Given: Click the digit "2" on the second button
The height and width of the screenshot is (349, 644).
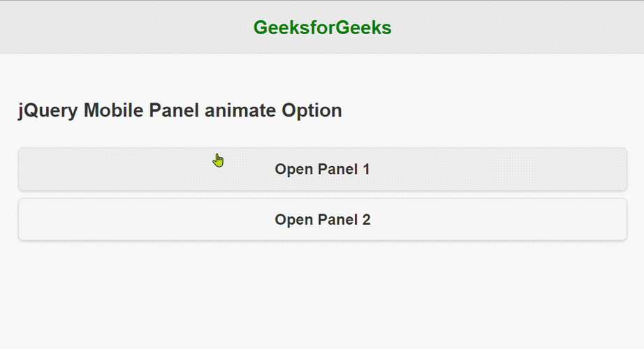Looking at the screenshot, I should click(367, 219).
